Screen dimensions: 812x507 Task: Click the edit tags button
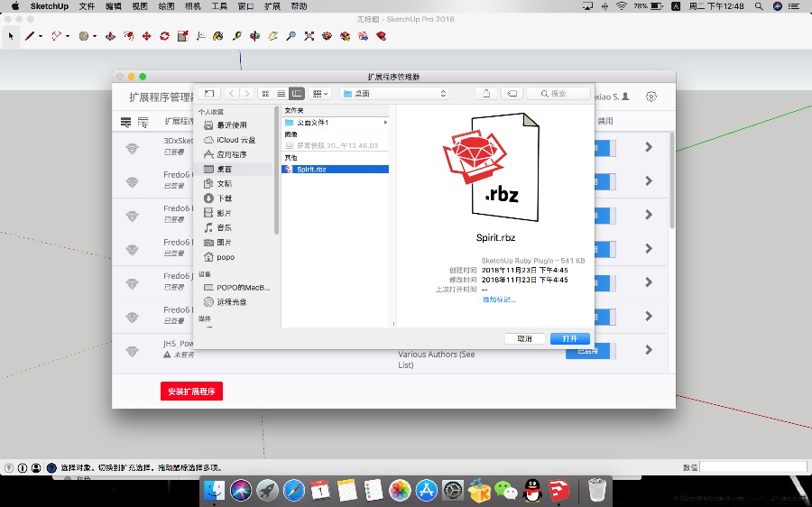512,93
